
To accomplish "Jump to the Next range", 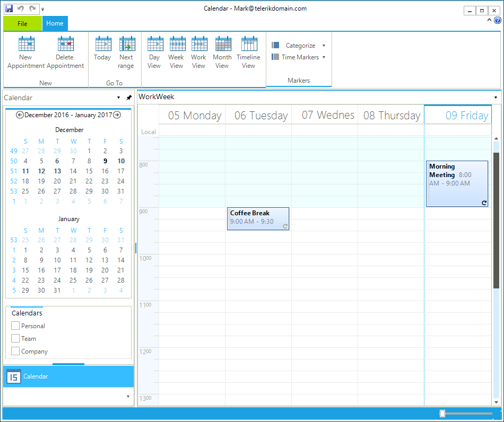I will pyautogui.click(x=126, y=53).
